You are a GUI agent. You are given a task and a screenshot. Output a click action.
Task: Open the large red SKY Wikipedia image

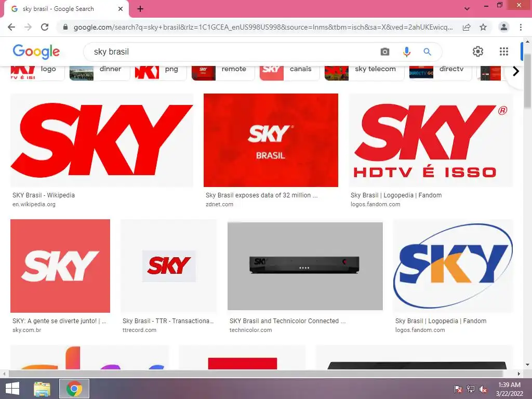(102, 140)
